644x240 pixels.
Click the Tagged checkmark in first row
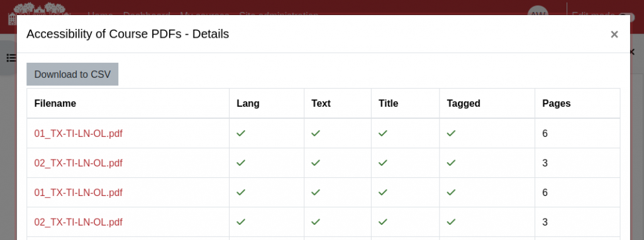point(452,133)
